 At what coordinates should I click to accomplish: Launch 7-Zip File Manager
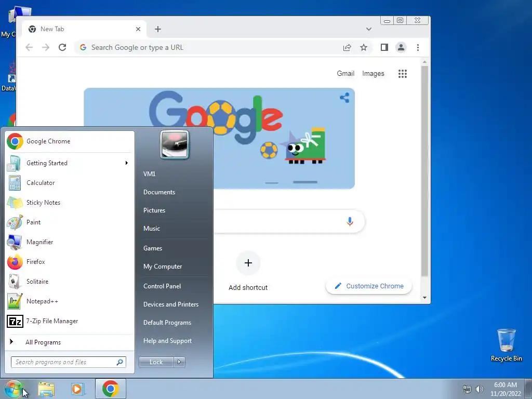click(70, 321)
